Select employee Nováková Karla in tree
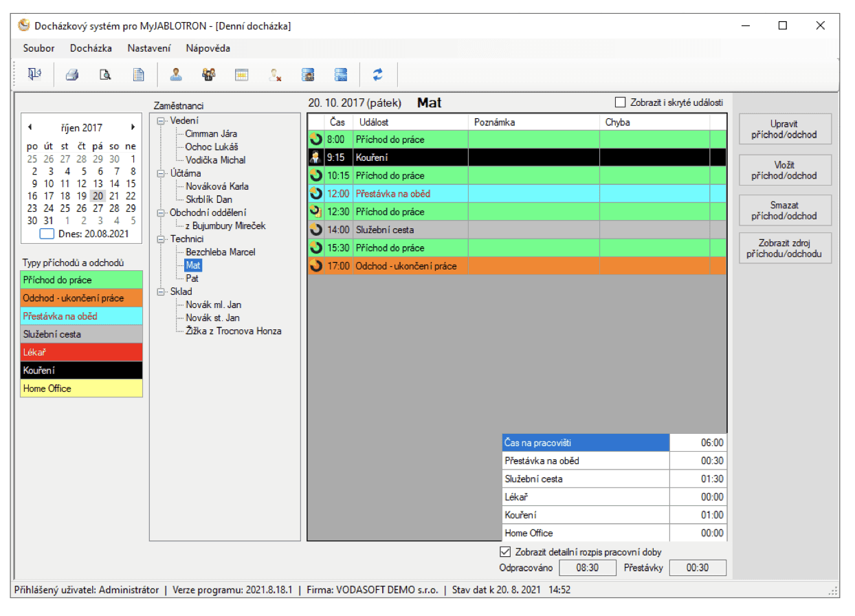This screenshot has height=616, width=855. pos(216,186)
